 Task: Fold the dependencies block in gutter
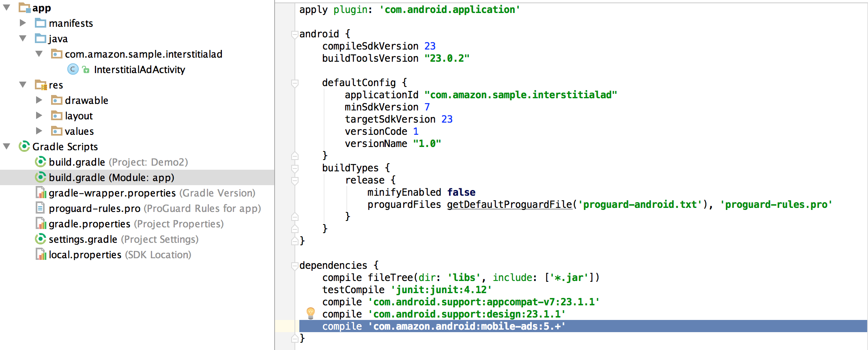coord(295,266)
